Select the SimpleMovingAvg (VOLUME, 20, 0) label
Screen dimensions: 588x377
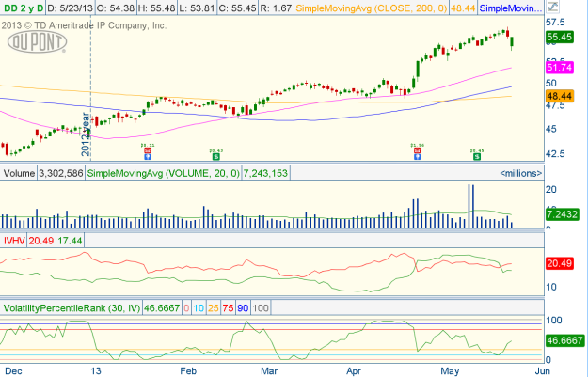(164, 173)
